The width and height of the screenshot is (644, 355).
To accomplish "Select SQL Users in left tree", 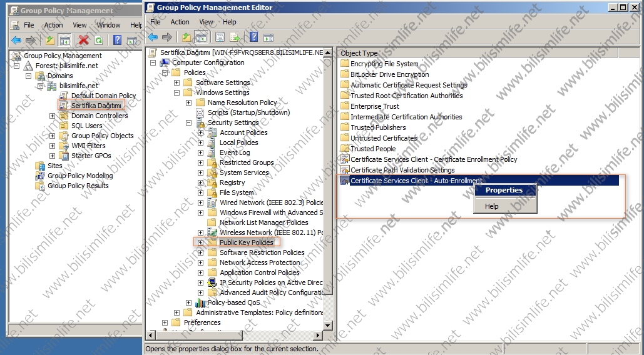I will pos(86,126).
